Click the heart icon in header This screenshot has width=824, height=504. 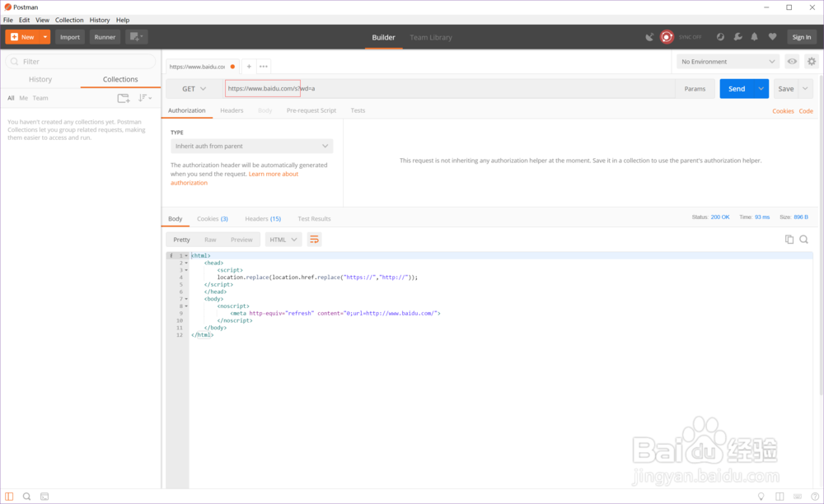pyautogui.click(x=773, y=37)
